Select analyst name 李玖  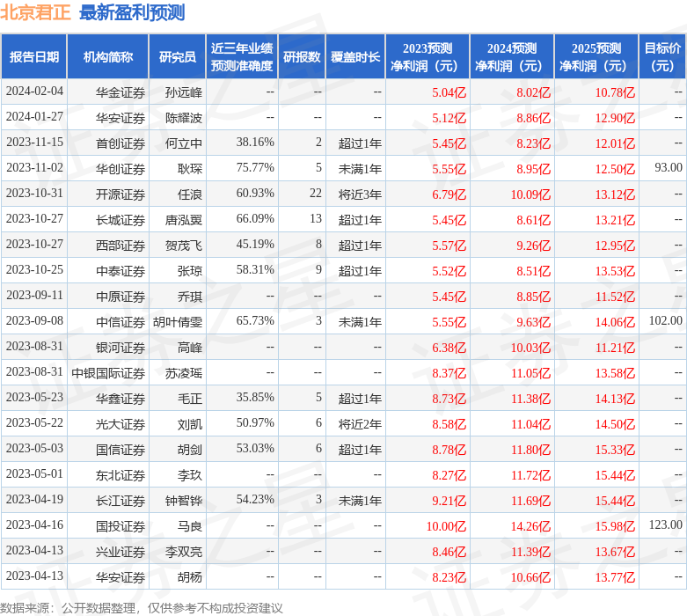(190, 475)
